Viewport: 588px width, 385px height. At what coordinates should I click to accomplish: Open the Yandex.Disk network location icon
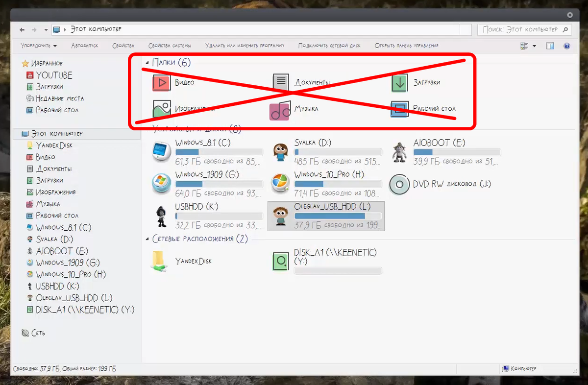point(160,261)
